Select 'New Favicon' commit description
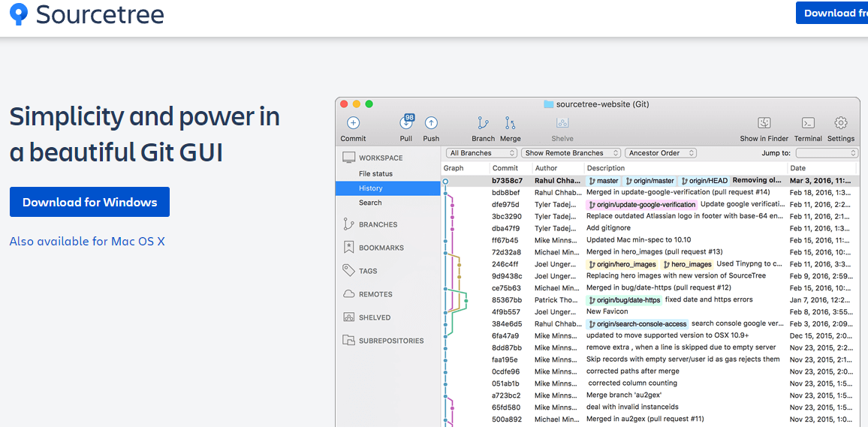This screenshot has height=433, width=868. [x=607, y=311]
